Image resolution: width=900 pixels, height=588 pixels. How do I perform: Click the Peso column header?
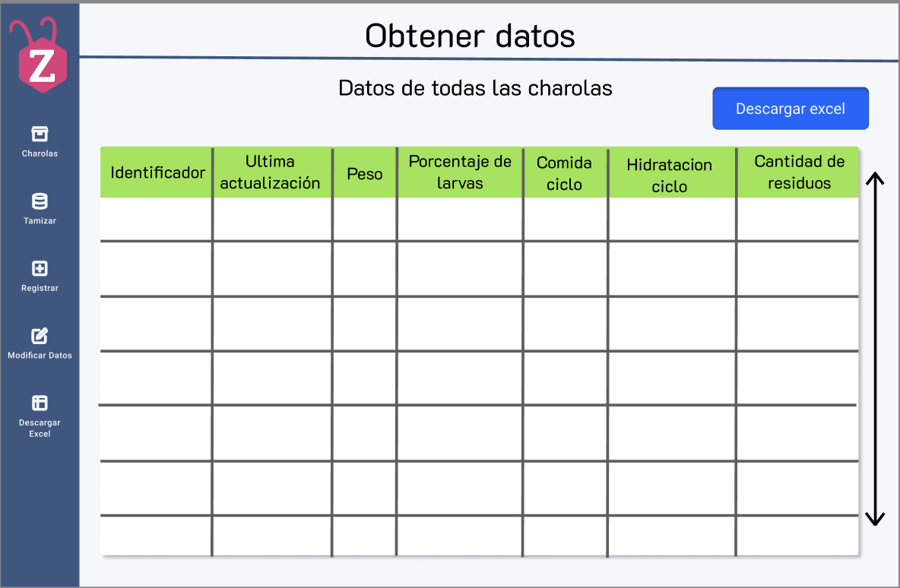click(x=364, y=172)
